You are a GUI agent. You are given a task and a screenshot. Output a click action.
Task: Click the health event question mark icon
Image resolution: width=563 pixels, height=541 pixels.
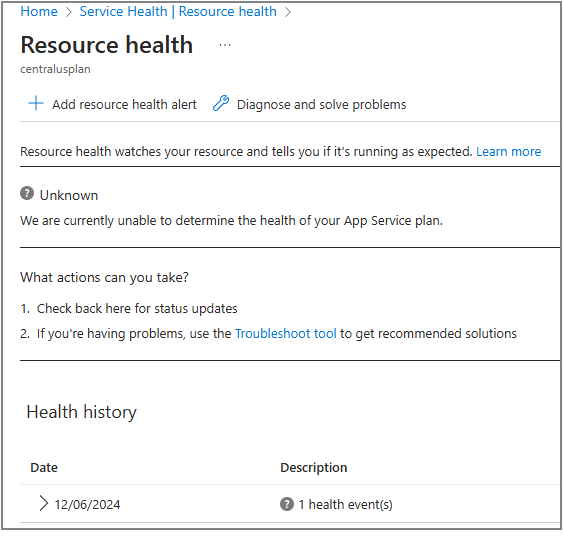tap(287, 504)
